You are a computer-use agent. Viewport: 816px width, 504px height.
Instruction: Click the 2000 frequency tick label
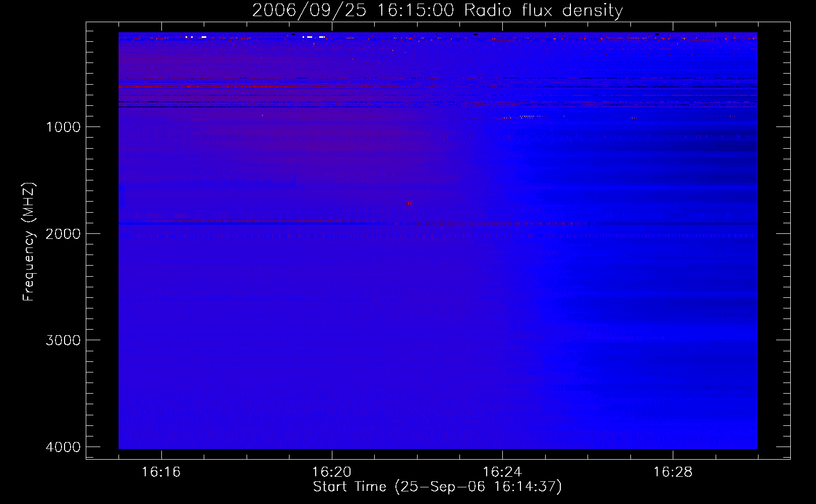[x=63, y=233]
